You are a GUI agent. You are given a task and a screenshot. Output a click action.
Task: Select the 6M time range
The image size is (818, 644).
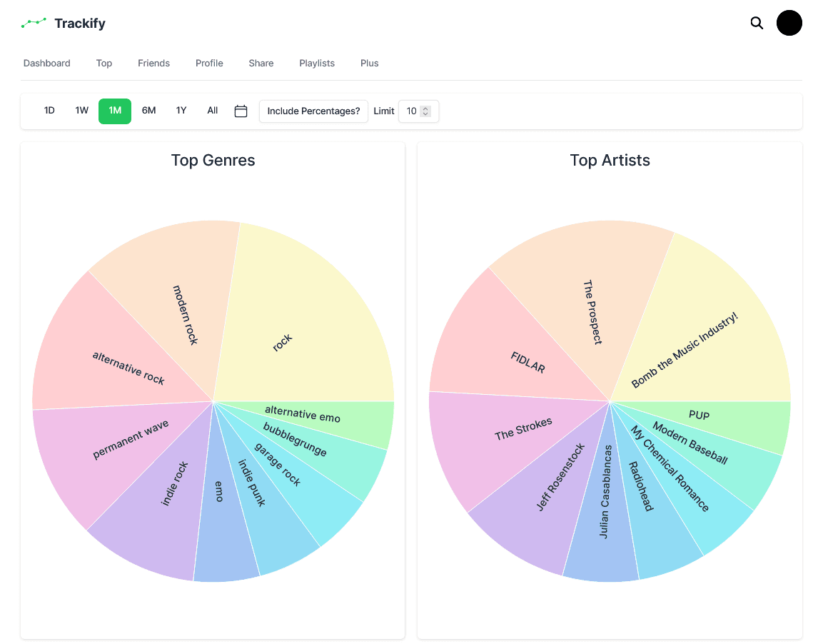pyautogui.click(x=148, y=111)
